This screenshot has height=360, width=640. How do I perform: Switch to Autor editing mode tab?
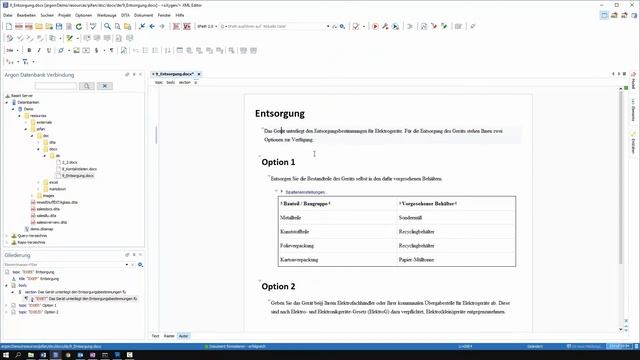(183, 336)
